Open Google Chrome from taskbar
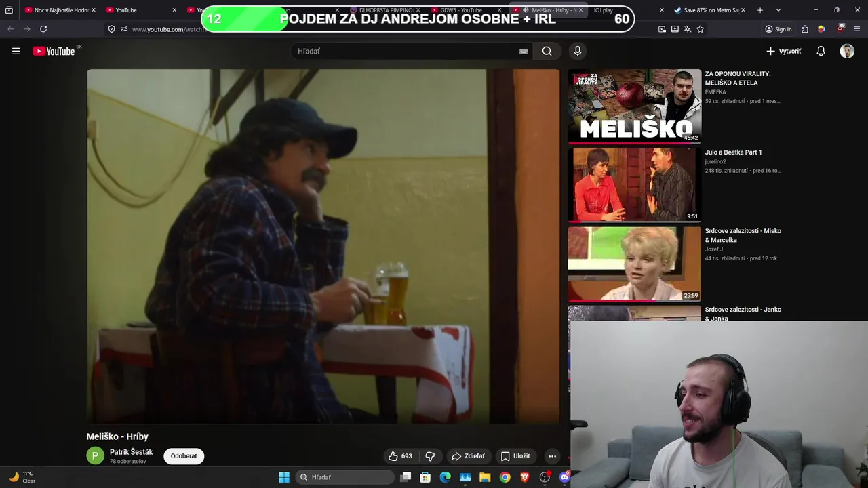Viewport: 868px width, 488px height. 505,477
